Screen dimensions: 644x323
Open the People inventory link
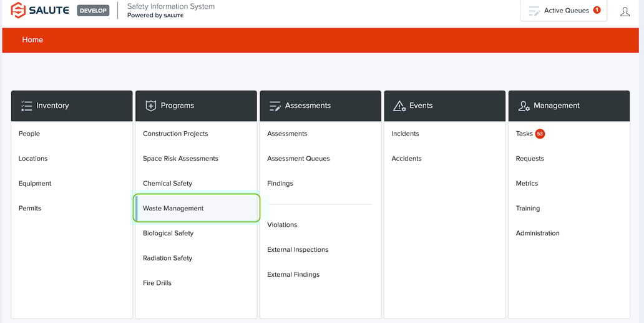point(29,134)
